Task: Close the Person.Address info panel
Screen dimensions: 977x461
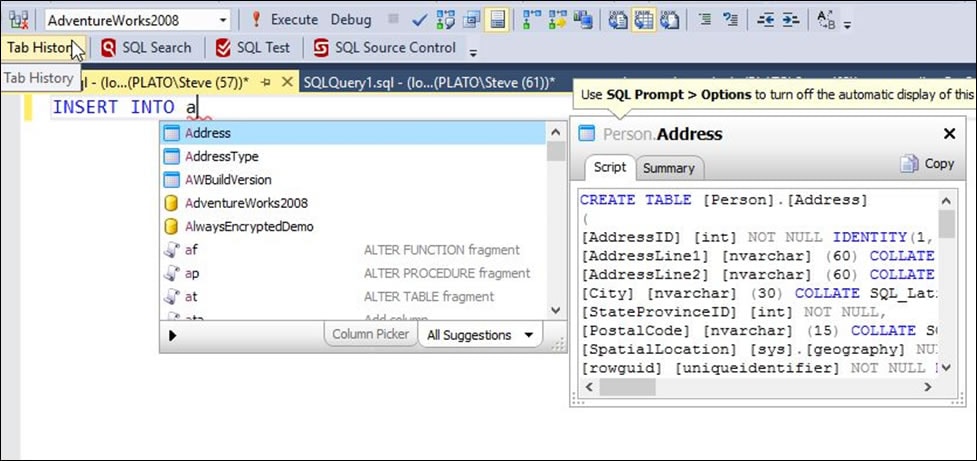Action: [949, 134]
